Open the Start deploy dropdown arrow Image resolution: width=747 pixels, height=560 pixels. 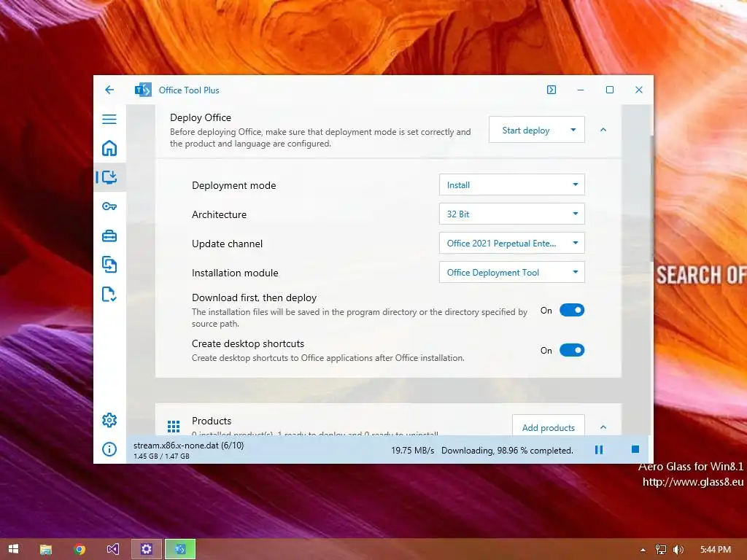click(573, 130)
